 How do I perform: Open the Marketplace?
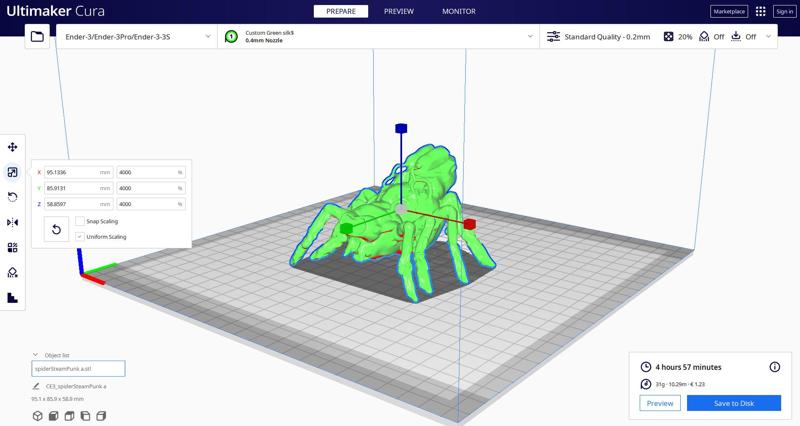[729, 11]
